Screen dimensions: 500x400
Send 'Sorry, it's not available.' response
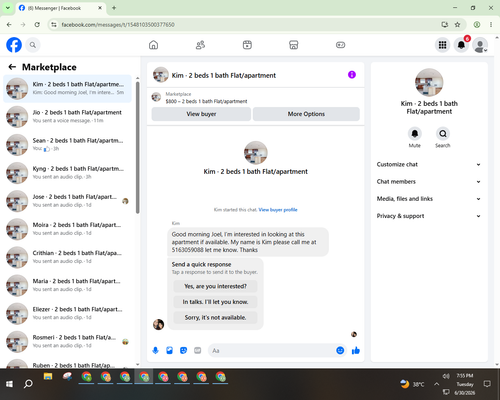click(x=215, y=318)
